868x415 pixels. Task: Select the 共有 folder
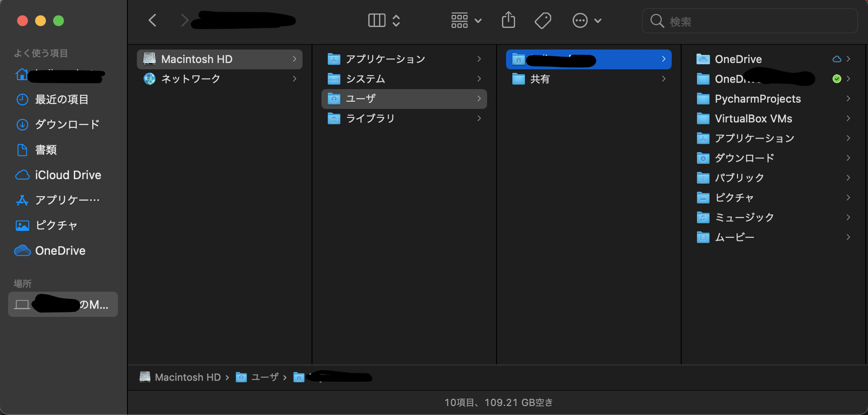click(589, 79)
